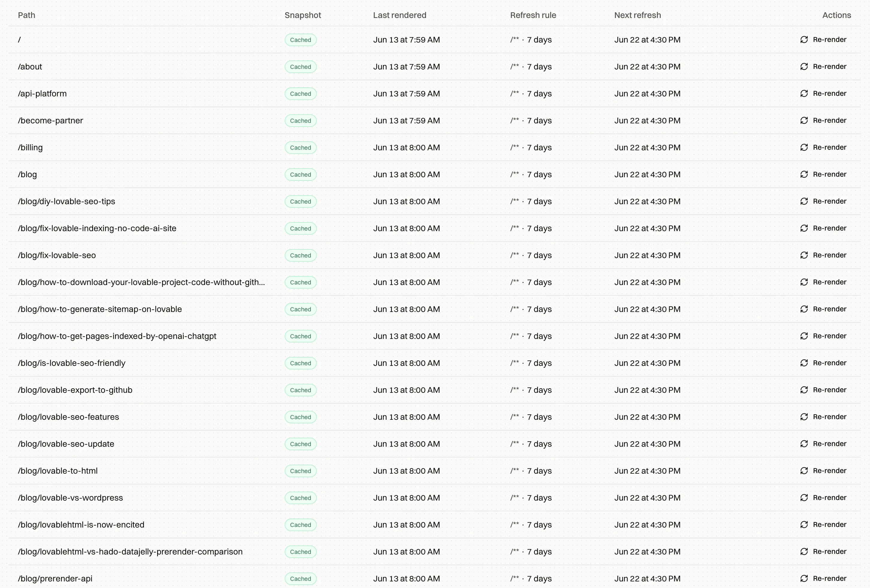Click the /blog/prerender-api path text

click(55, 579)
